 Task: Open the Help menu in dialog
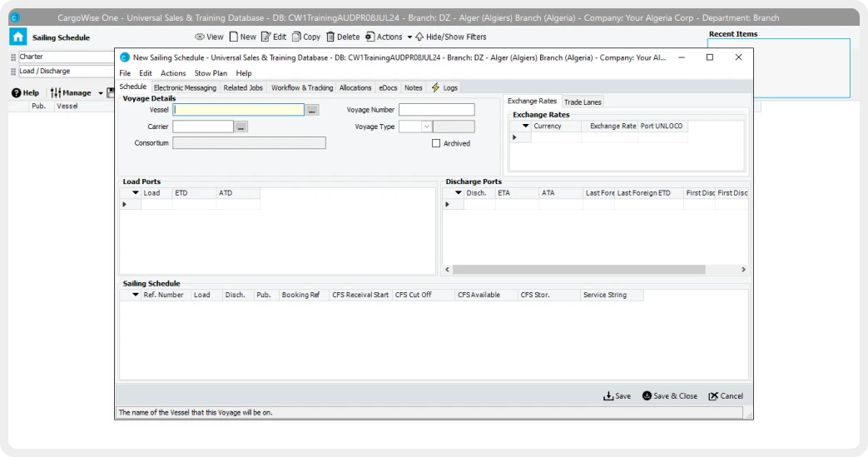[244, 73]
